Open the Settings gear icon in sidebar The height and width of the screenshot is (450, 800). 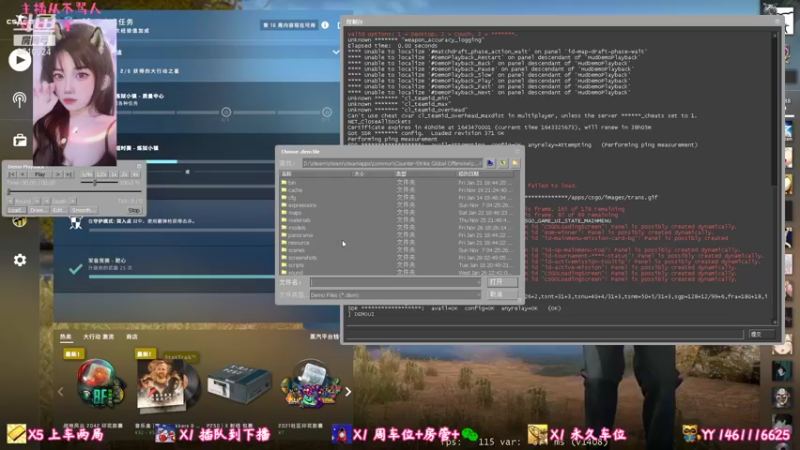click(x=20, y=260)
